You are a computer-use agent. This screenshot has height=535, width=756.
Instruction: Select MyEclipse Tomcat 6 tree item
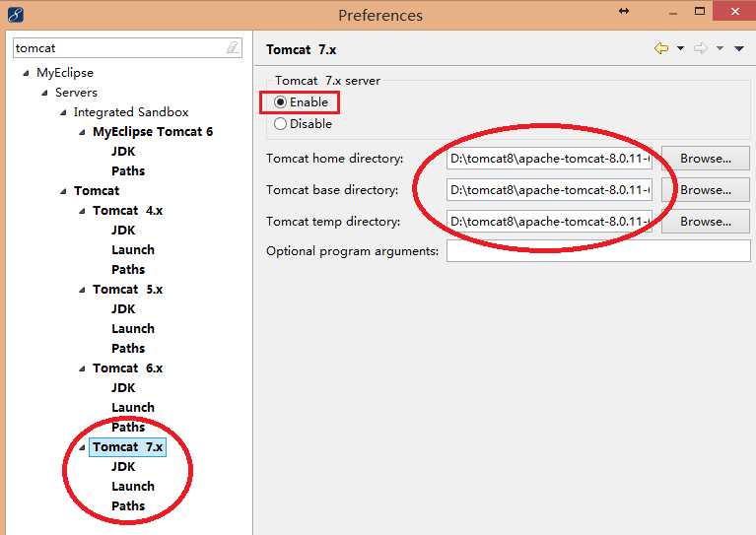point(153,132)
